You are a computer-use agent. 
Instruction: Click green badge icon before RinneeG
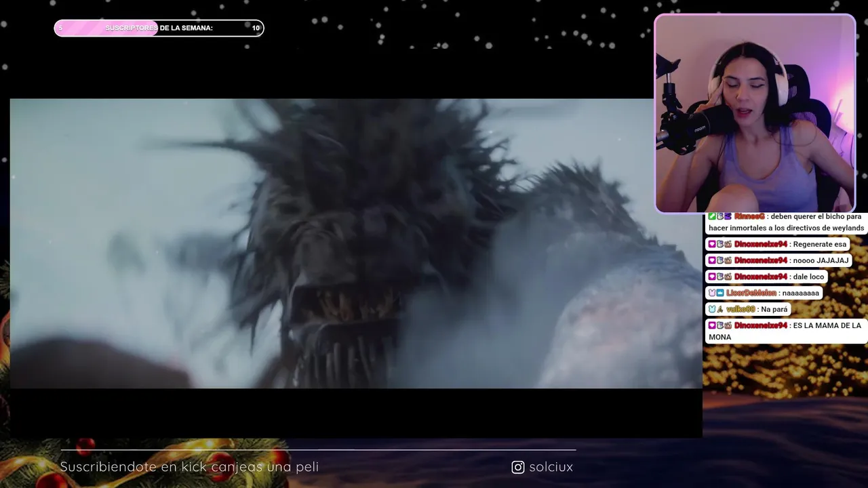click(712, 216)
